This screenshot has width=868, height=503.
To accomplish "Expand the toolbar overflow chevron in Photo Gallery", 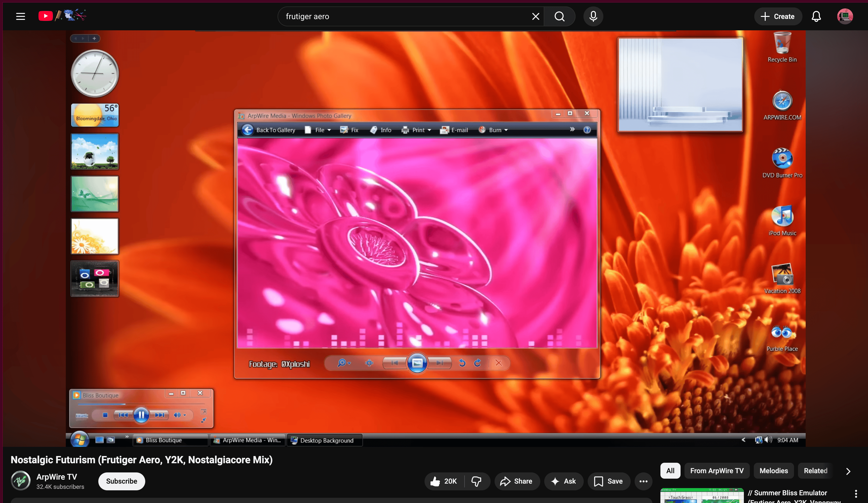I will (x=572, y=129).
